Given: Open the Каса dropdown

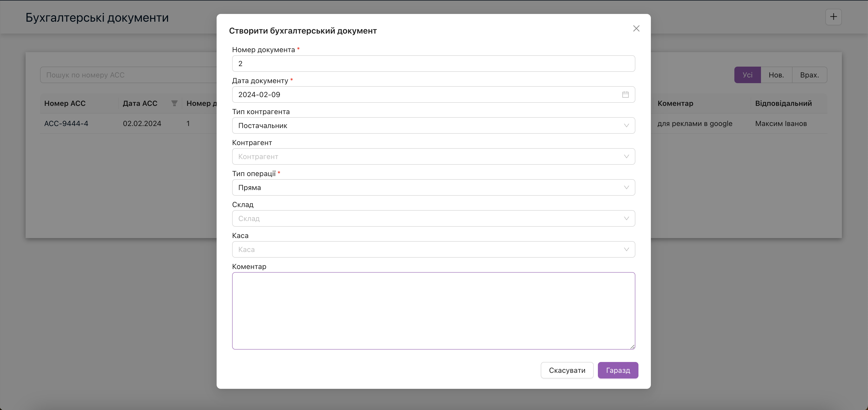Looking at the screenshot, I should coord(433,249).
